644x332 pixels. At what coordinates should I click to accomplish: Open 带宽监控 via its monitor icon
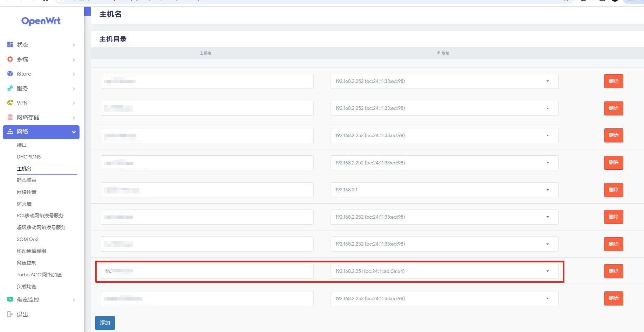coord(10,300)
